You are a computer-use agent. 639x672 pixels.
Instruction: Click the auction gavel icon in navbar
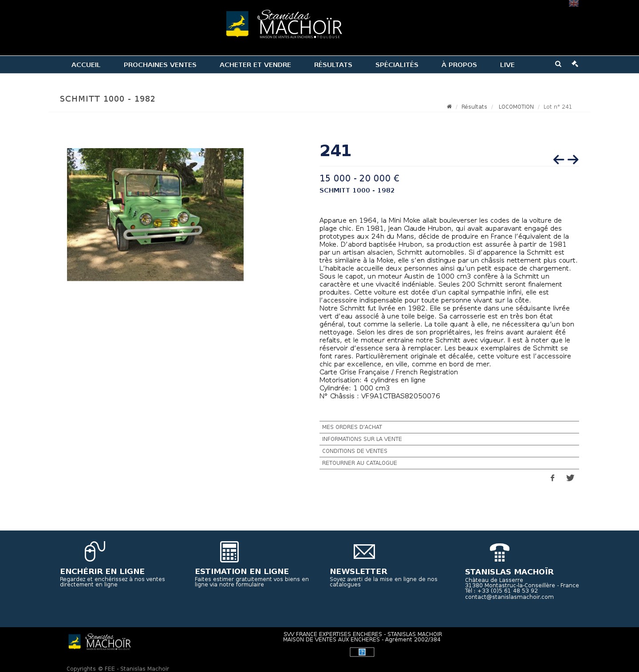pos(575,64)
